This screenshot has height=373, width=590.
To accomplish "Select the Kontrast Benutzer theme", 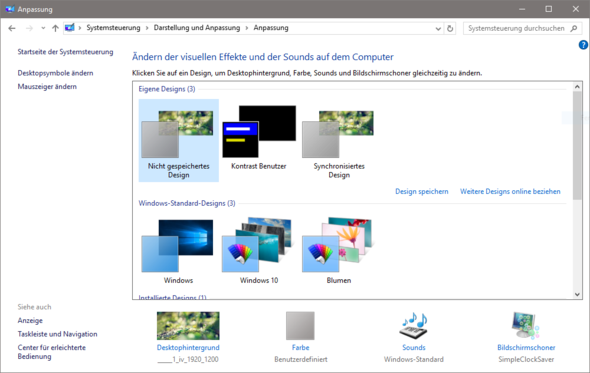I will point(259,138).
